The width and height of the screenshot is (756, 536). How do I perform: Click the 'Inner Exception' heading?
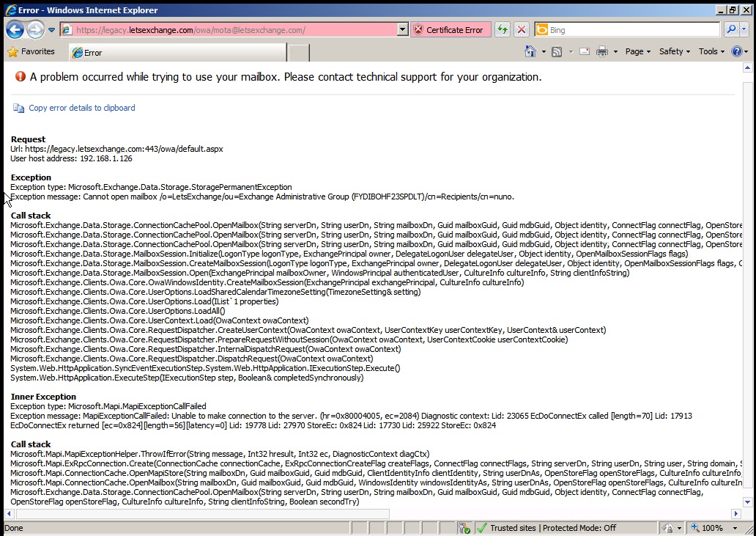click(43, 397)
